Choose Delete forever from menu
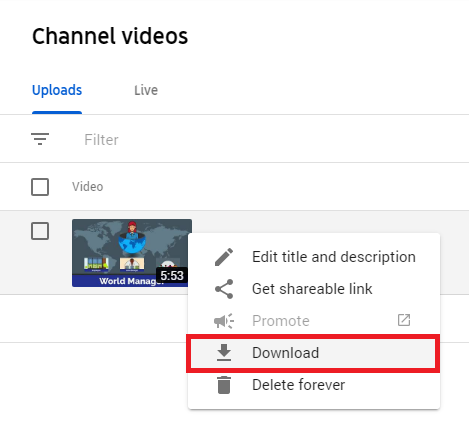Viewport: 469px width, 439px height. pos(298,385)
